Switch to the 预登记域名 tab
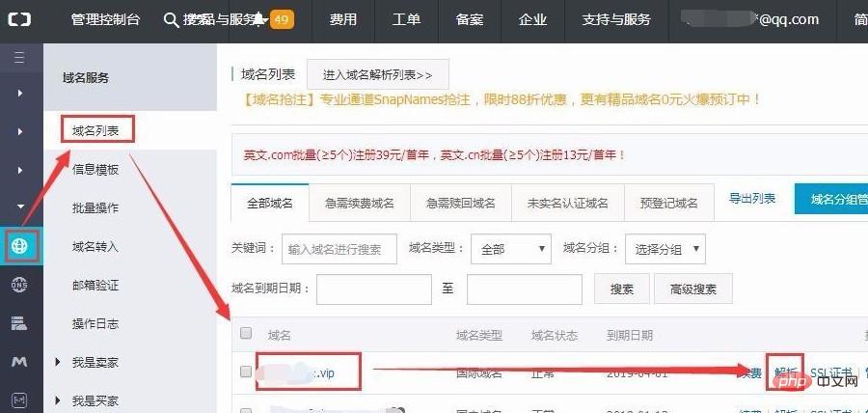 [x=668, y=203]
